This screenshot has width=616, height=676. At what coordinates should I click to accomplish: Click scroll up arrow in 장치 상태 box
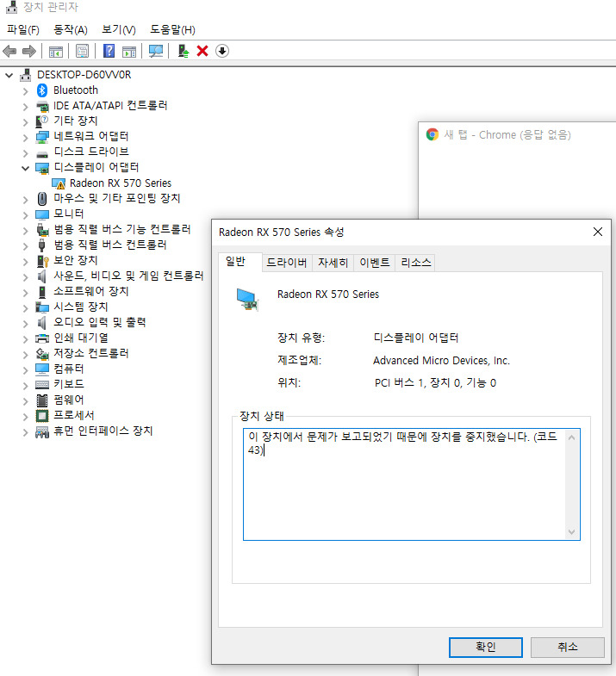click(x=571, y=437)
